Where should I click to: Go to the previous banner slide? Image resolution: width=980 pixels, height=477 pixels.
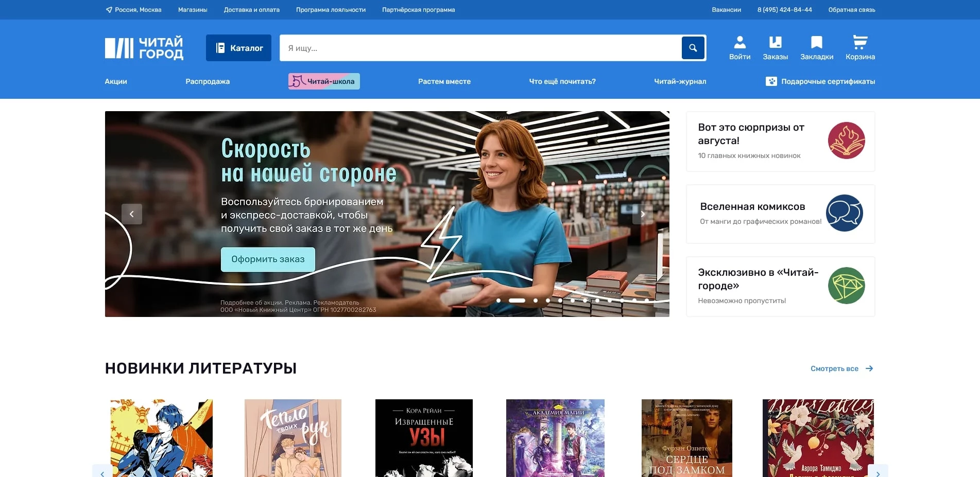[132, 214]
